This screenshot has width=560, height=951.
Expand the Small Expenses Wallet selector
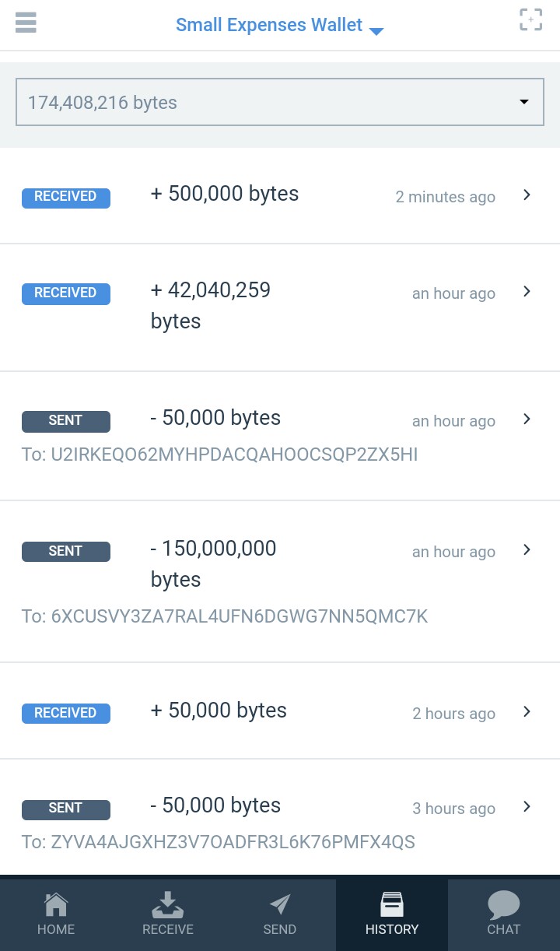tap(376, 31)
